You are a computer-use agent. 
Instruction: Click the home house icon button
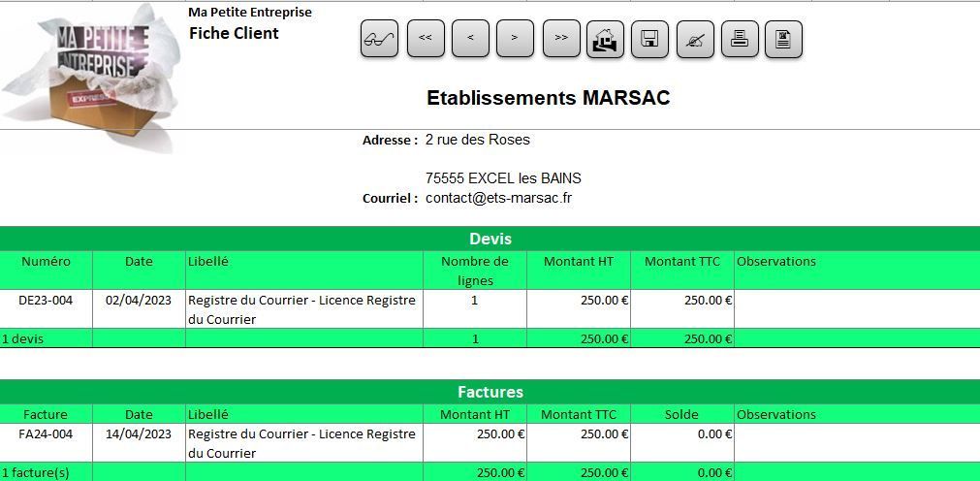[605, 39]
